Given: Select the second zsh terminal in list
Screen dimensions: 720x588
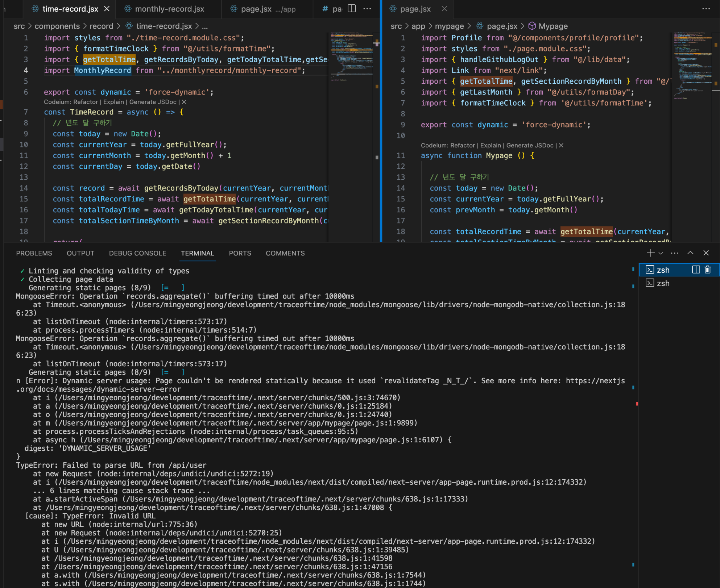Looking at the screenshot, I should (663, 283).
